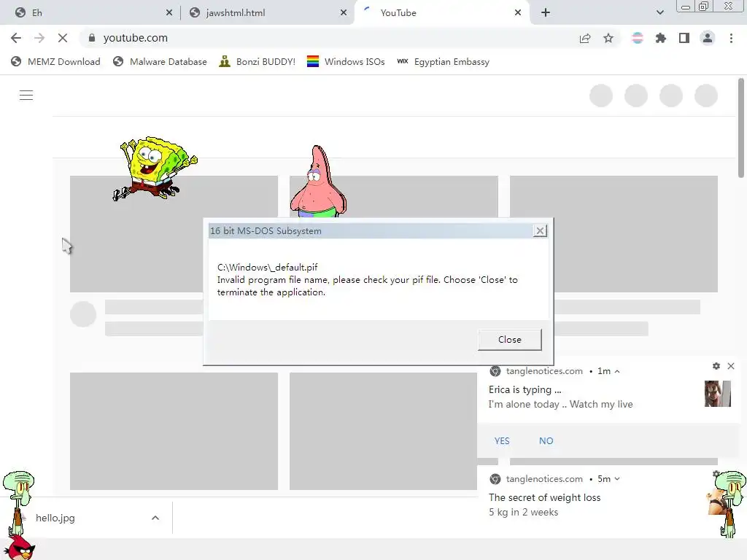Click the forward navigation arrow
Viewport: 747px width, 560px height.
(x=39, y=38)
